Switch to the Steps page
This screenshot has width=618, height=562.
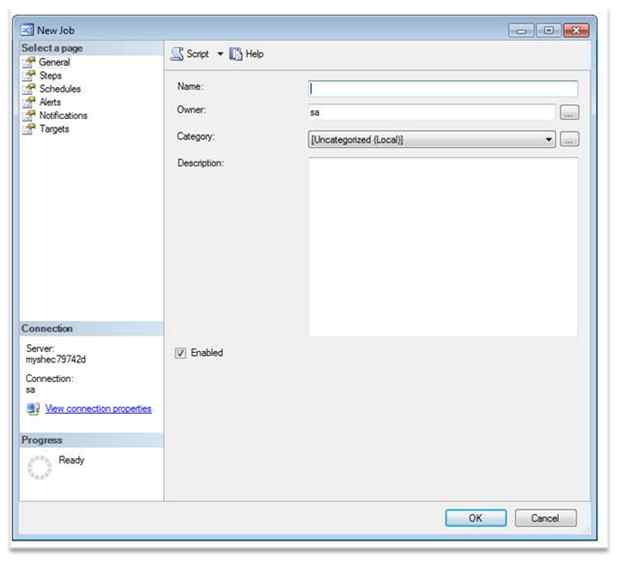pos(50,76)
